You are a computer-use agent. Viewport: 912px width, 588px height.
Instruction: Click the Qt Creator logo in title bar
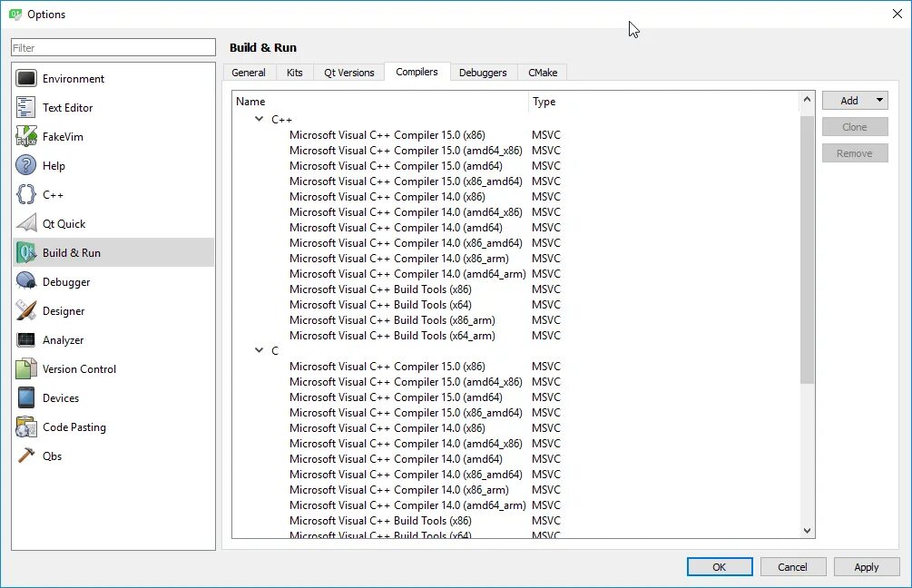click(x=15, y=14)
